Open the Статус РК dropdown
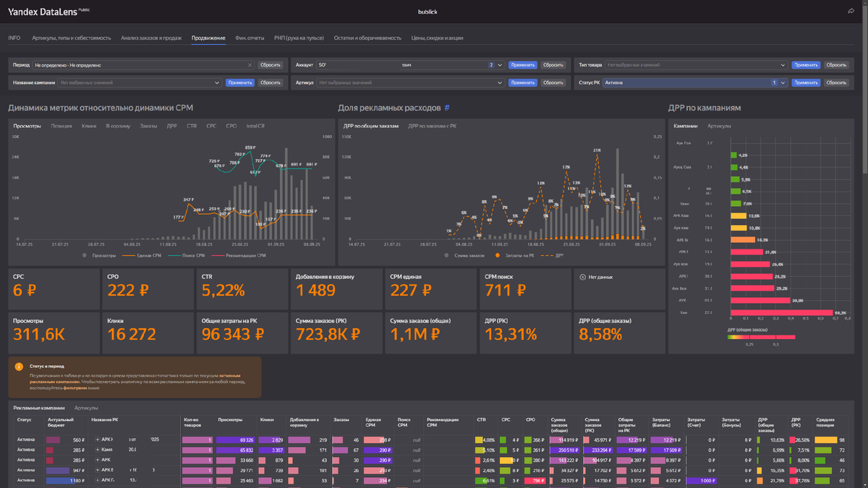This screenshot has width=868, height=488. pos(695,82)
